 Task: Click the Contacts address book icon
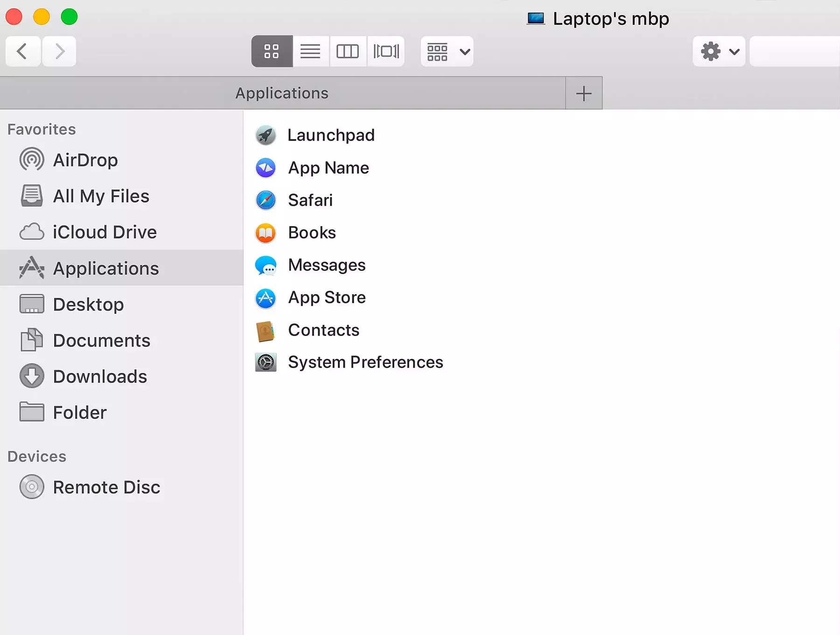click(x=266, y=331)
